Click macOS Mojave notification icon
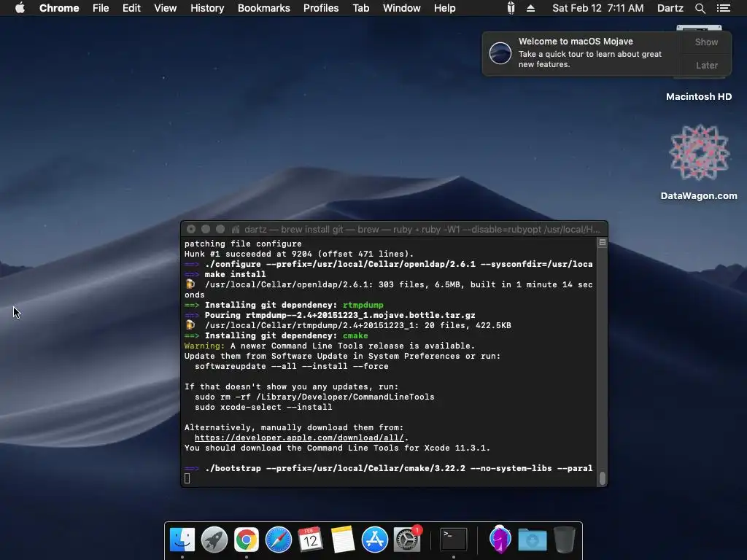The width and height of the screenshot is (747, 560). [x=500, y=52]
